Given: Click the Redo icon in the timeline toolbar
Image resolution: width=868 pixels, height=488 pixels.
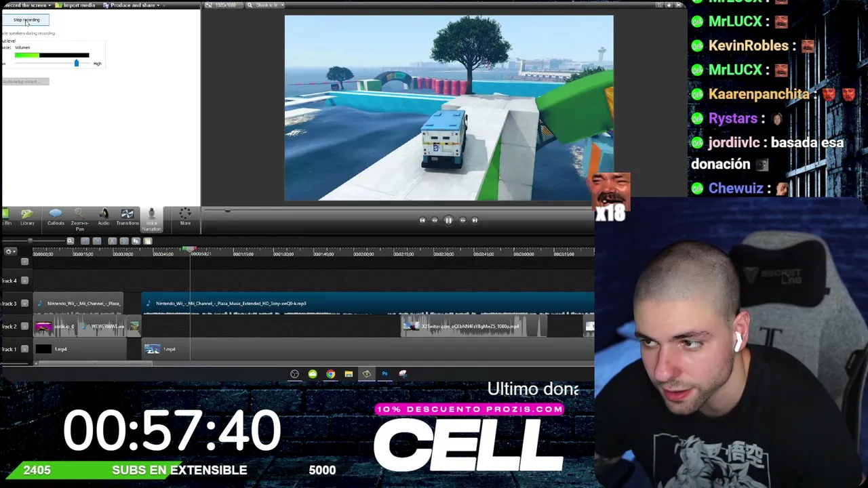Looking at the screenshot, I should 97,241.
